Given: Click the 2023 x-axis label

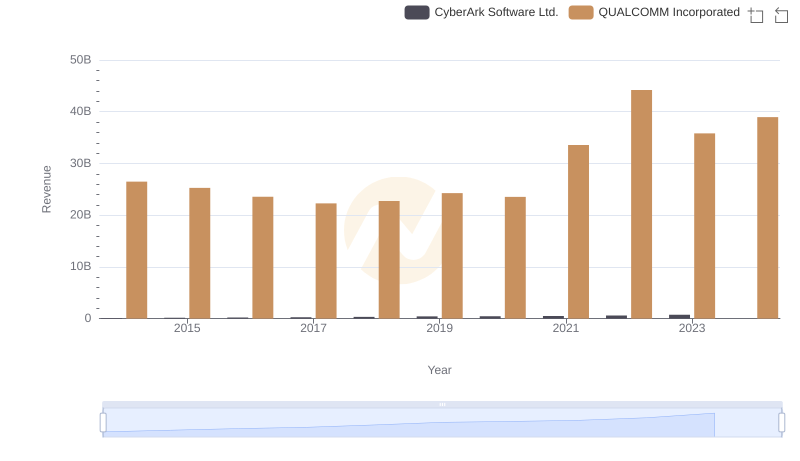Looking at the screenshot, I should (692, 328).
